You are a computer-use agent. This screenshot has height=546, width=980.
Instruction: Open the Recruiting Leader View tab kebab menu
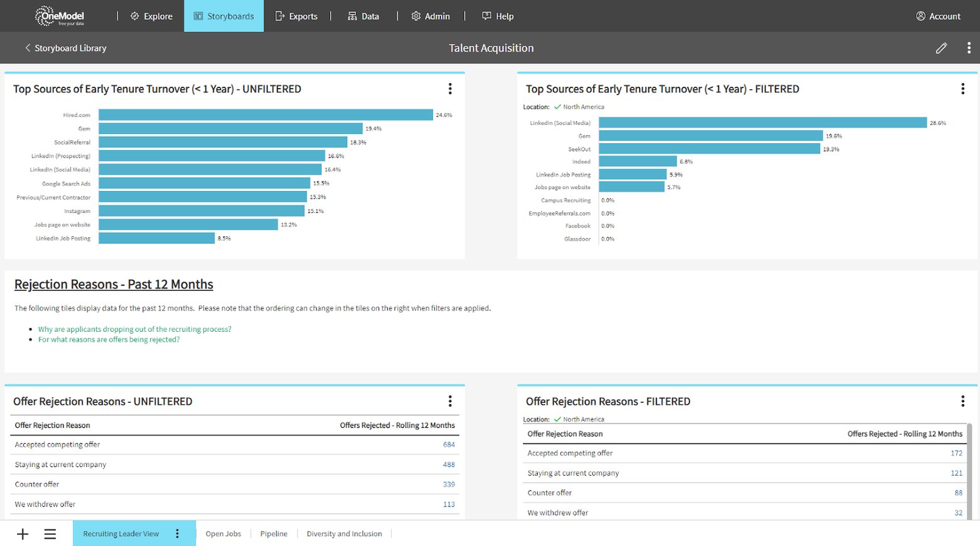point(178,533)
